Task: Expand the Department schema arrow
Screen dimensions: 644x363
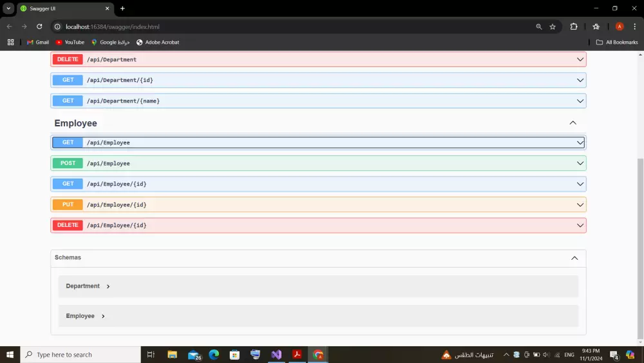Action: (108, 286)
